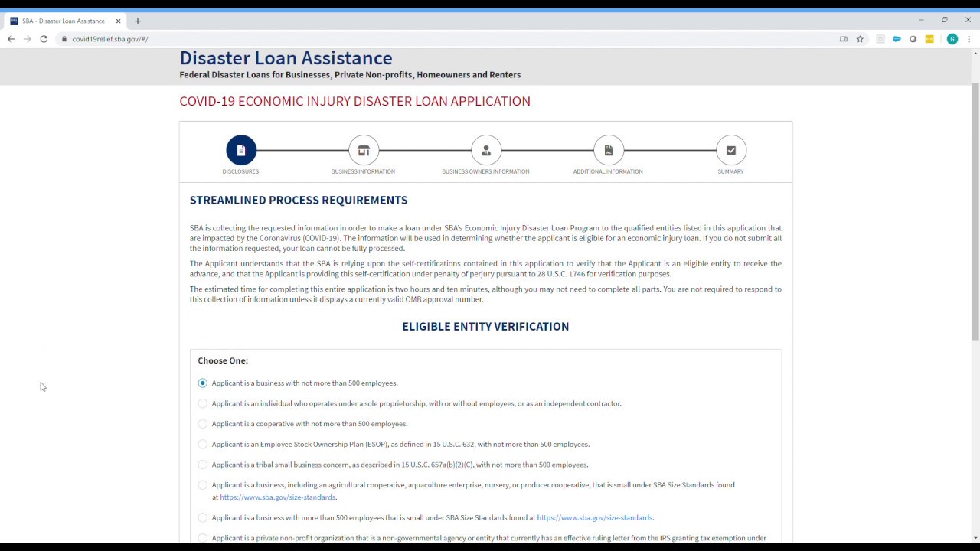
Task: Restore down the browser window
Action: tap(945, 21)
